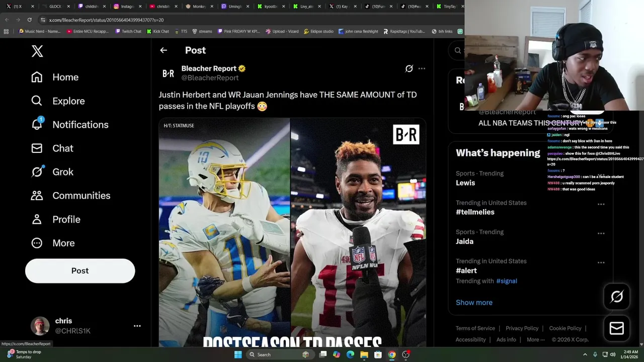Screen dimensions: 644x362
Task: Switch to the Monkey browser tab
Action: point(199,7)
